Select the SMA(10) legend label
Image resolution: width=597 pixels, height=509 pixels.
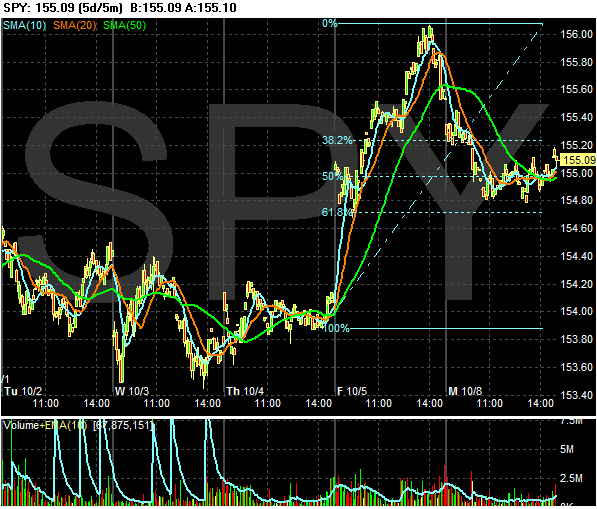click(x=24, y=26)
